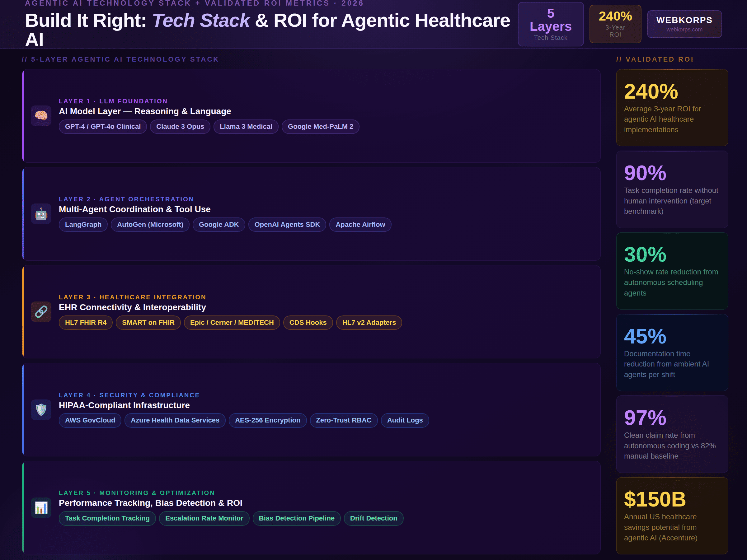Screen dimensions: 747x560
Task: Open the webkorps.com link
Action: (684, 30)
